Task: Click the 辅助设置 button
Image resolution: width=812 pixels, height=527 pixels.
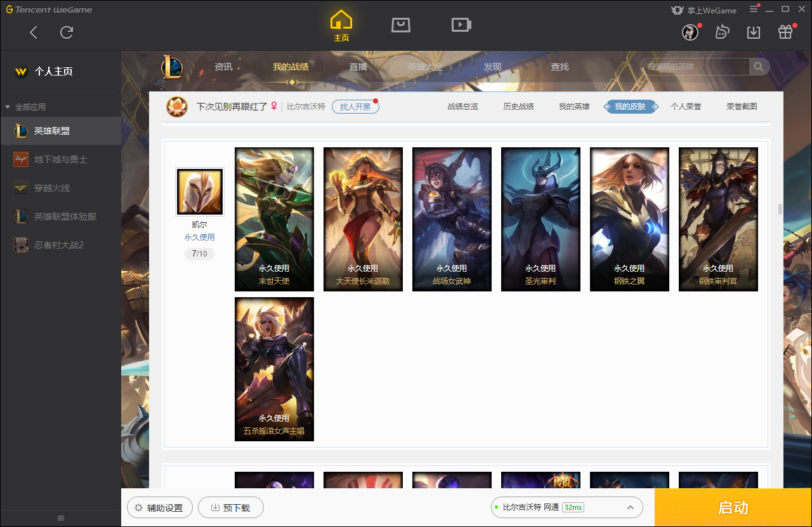Action: tap(159, 508)
